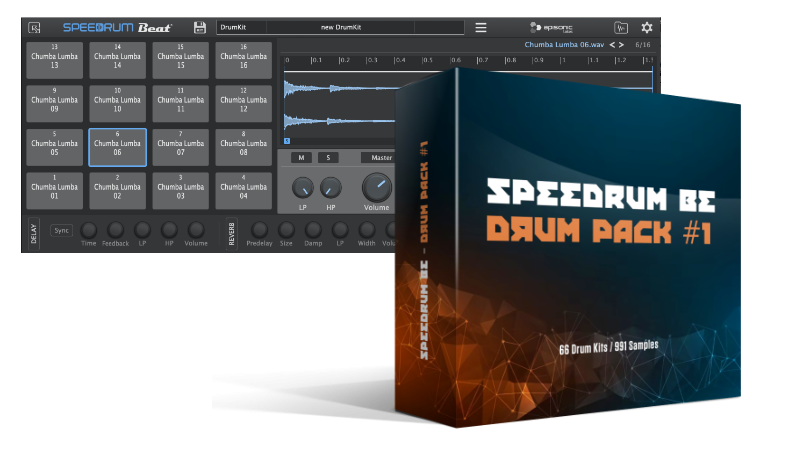Switch to the DELAY effect tab
The width and height of the screenshot is (791, 450).
pos(33,234)
